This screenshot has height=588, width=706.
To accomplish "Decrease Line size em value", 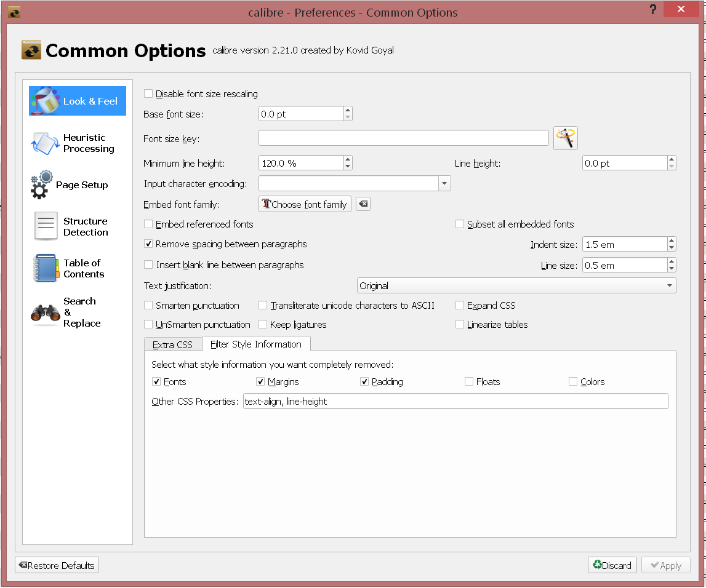I will click(672, 269).
